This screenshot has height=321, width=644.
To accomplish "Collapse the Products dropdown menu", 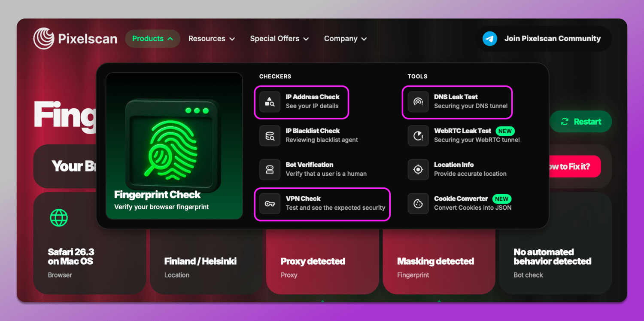I will 152,39.
